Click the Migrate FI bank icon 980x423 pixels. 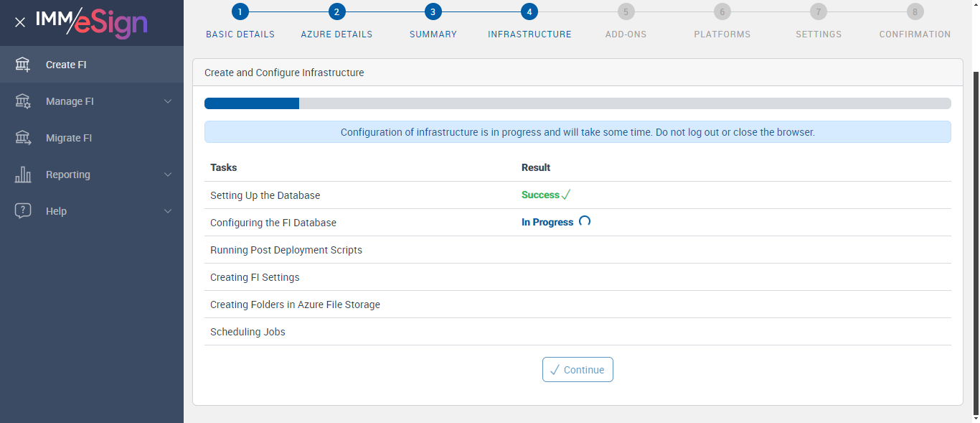pos(23,138)
